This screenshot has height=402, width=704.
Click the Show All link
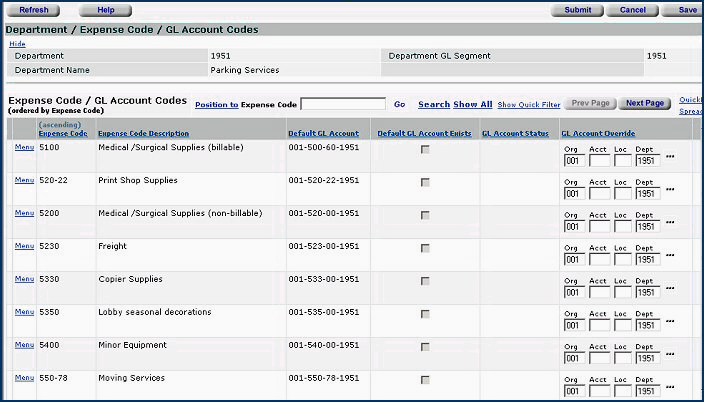point(472,104)
